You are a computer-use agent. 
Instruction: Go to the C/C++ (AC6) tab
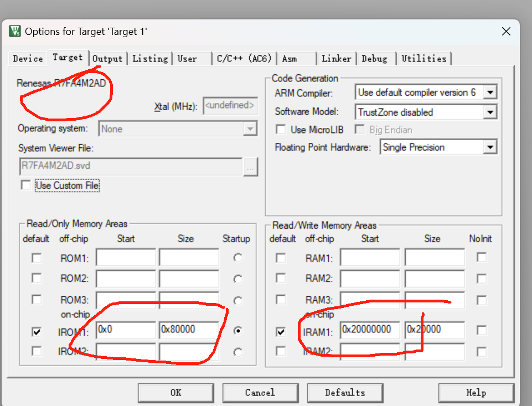pyautogui.click(x=244, y=59)
